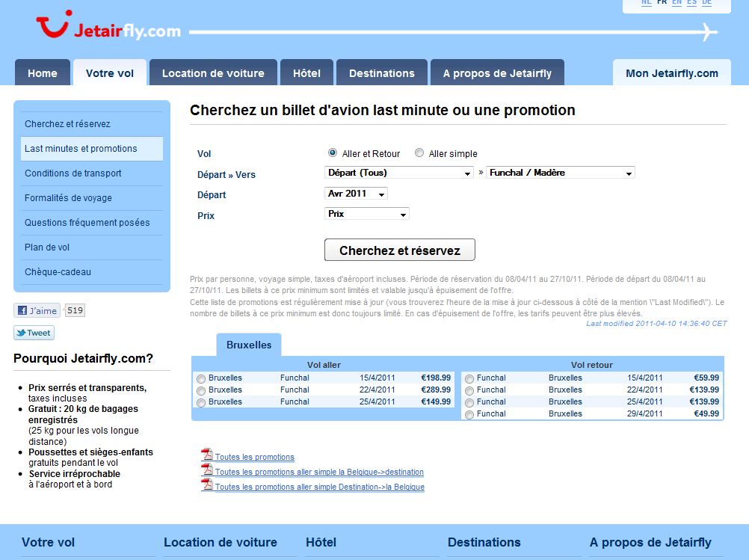
Task: Open Last minutes et promotions sidebar item
Action: tap(92, 149)
